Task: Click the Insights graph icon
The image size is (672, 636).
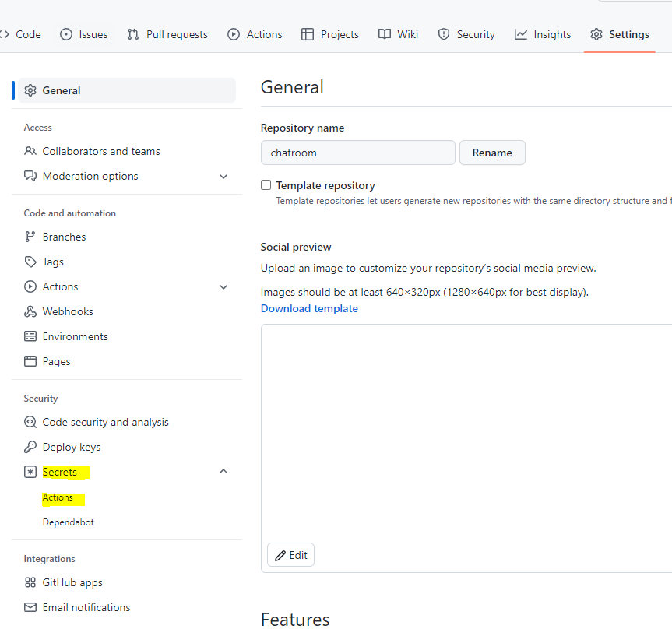Action: click(x=521, y=34)
